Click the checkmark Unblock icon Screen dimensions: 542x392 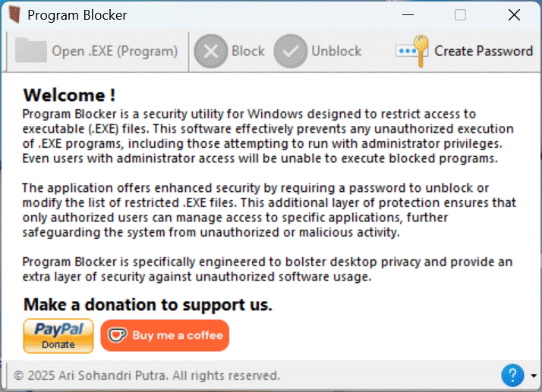[x=290, y=52]
